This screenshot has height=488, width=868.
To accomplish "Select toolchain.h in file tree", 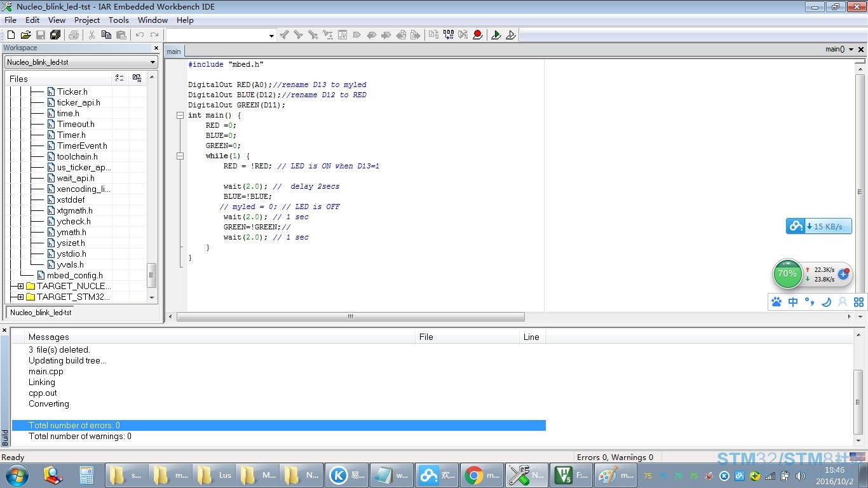I will point(77,156).
